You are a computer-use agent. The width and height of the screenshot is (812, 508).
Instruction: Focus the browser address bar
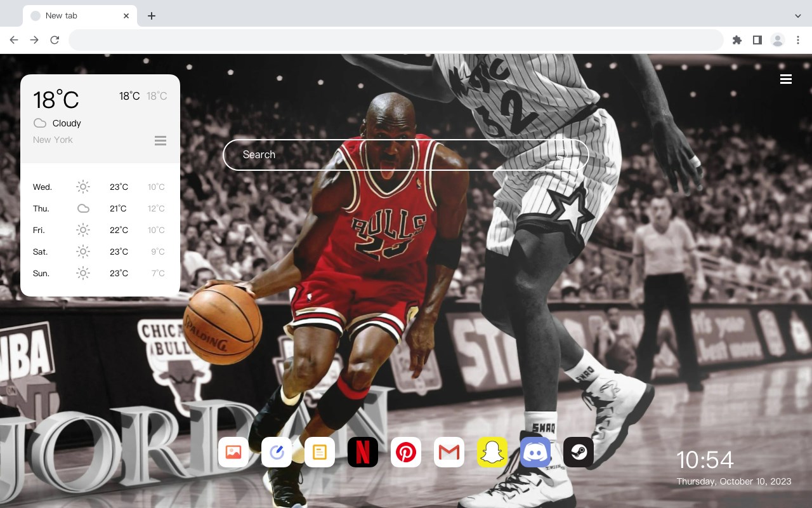click(396, 40)
